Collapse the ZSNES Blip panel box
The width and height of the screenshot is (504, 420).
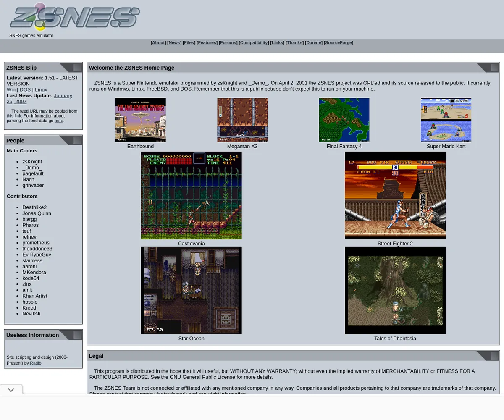(77, 68)
